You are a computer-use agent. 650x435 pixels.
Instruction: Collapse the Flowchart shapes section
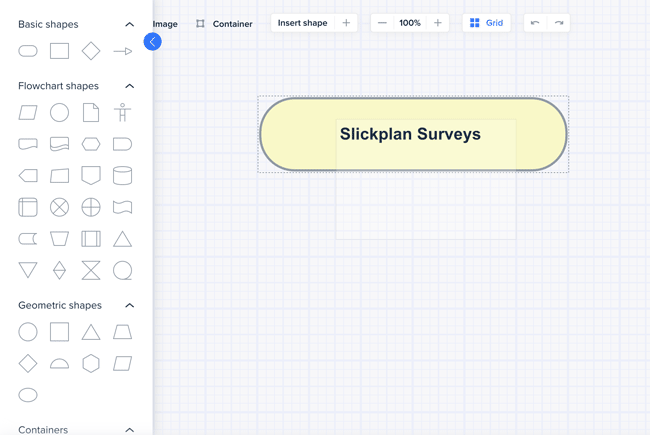(x=129, y=86)
